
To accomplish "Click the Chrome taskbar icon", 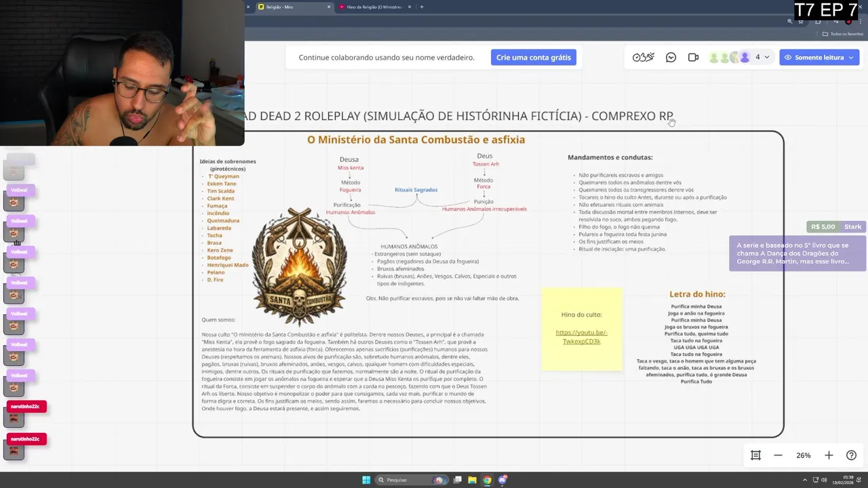I will point(487,480).
